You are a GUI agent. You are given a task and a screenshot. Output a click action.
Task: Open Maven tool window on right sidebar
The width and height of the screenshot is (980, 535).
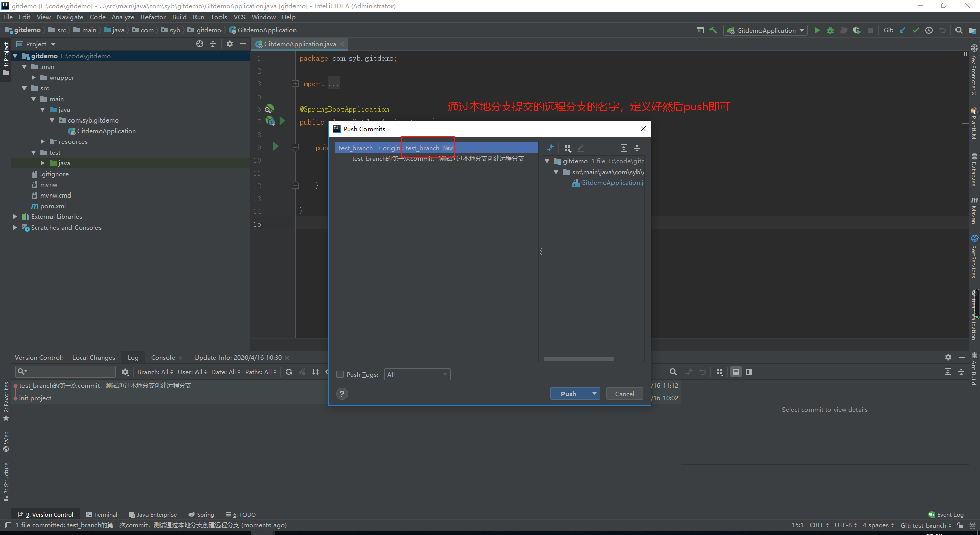pyautogui.click(x=974, y=210)
